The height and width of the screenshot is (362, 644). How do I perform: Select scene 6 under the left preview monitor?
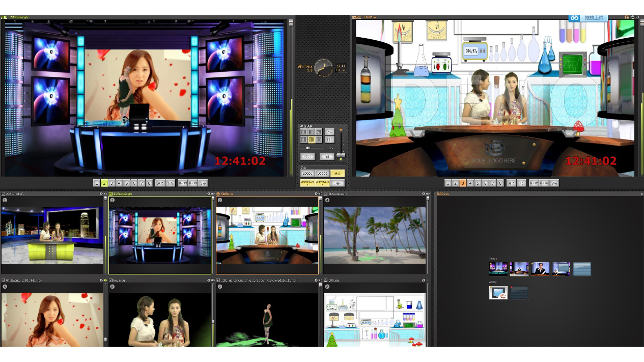pos(134,183)
